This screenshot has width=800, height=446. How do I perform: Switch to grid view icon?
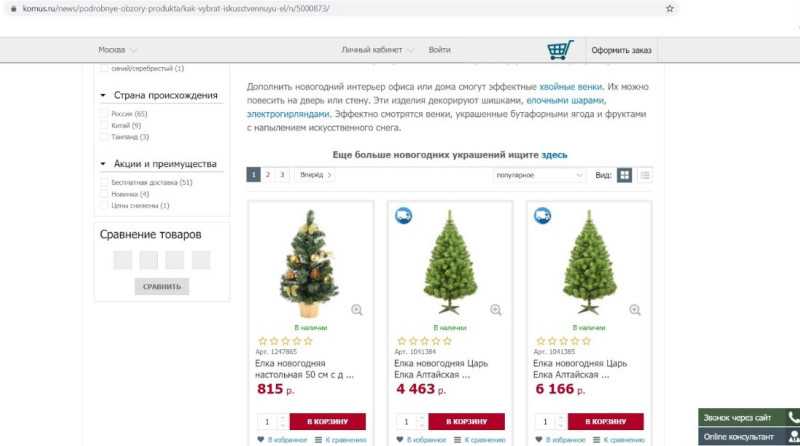point(624,175)
